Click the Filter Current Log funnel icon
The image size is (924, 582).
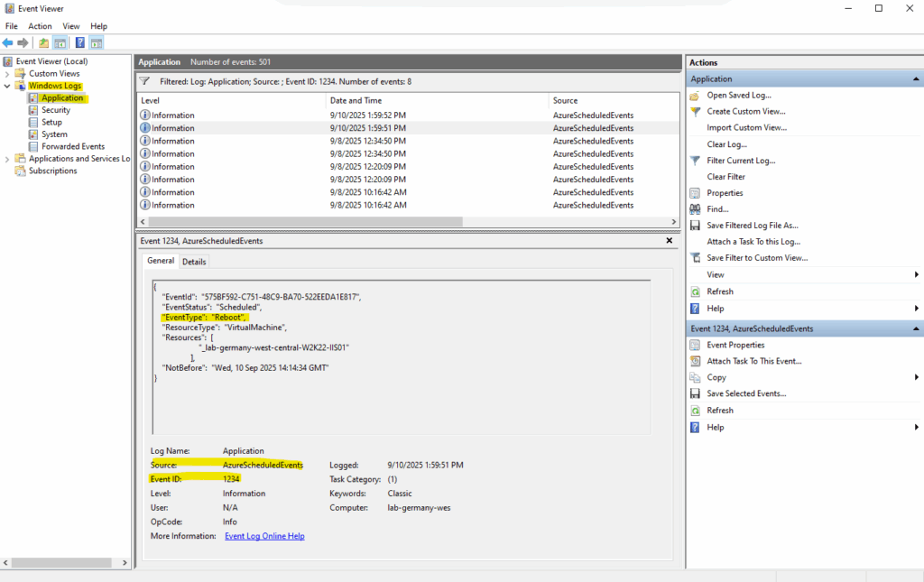click(696, 161)
